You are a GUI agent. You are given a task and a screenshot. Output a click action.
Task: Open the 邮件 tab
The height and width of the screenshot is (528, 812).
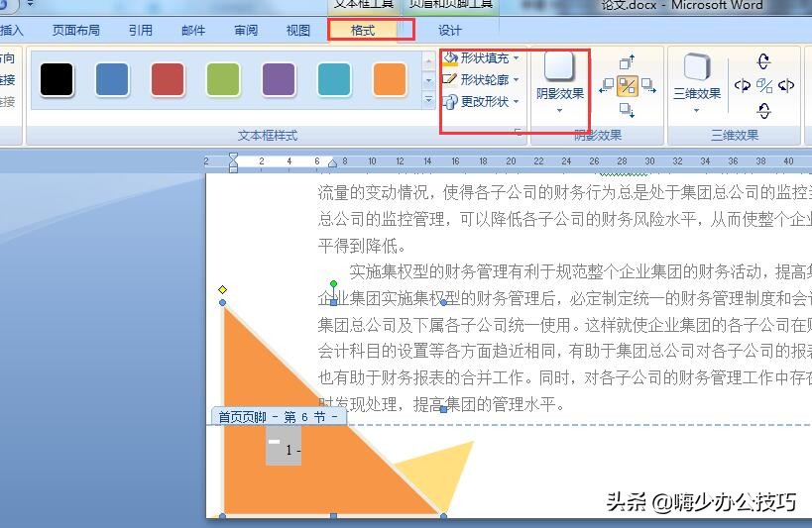click(193, 31)
